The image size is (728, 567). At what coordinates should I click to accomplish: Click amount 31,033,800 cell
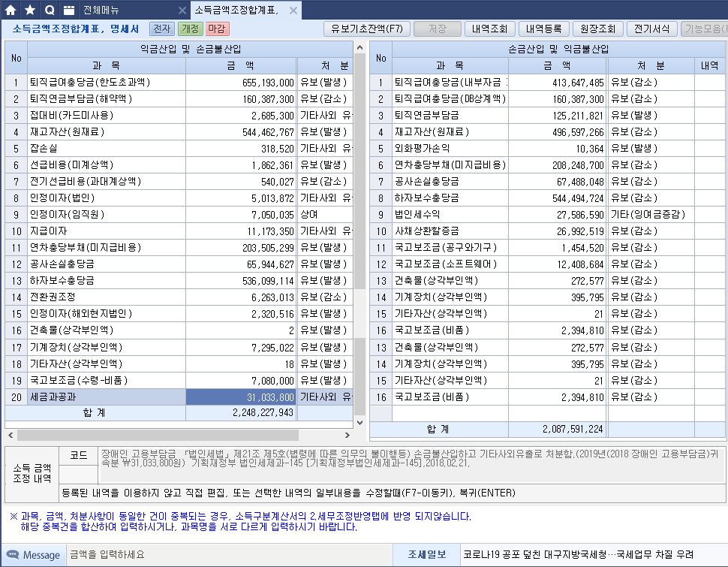tap(241, 397)
